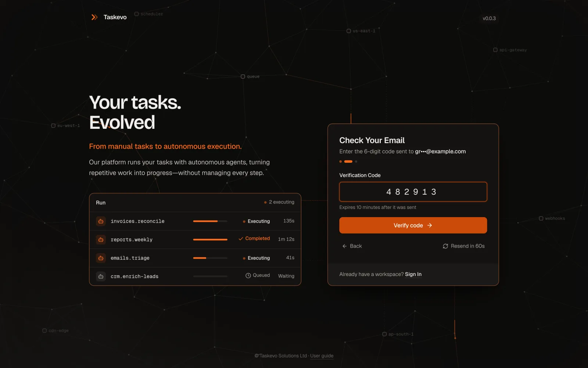Image resolution: width=588 pixels, height=368 pixels.
Task: Click the crm.enrich-leads empty progress bar
Action: [210, 276]
